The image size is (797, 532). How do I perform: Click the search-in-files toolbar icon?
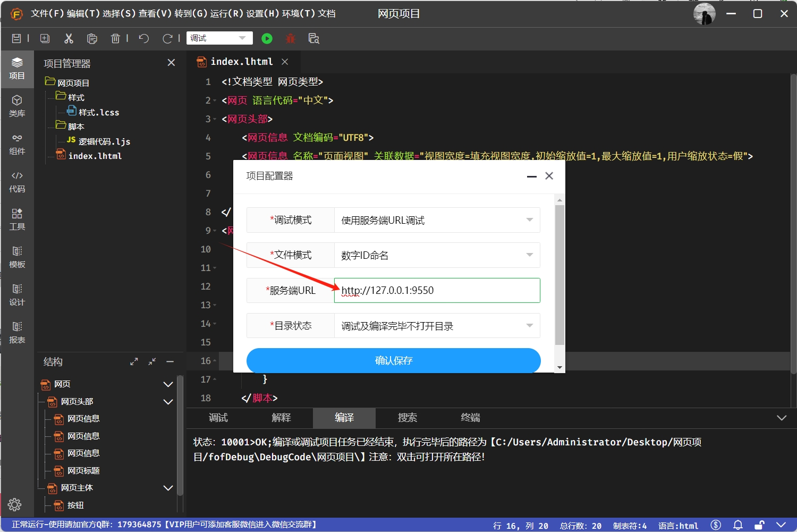313,38
